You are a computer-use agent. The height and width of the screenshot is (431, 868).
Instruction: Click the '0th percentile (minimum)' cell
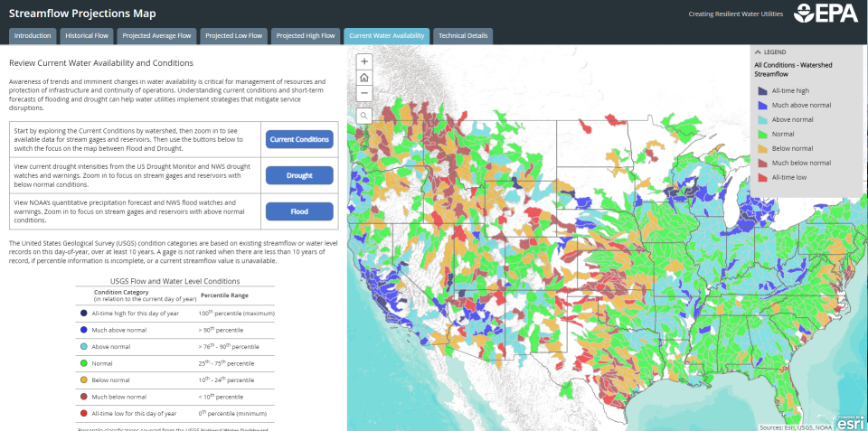[x=233, y=413]
